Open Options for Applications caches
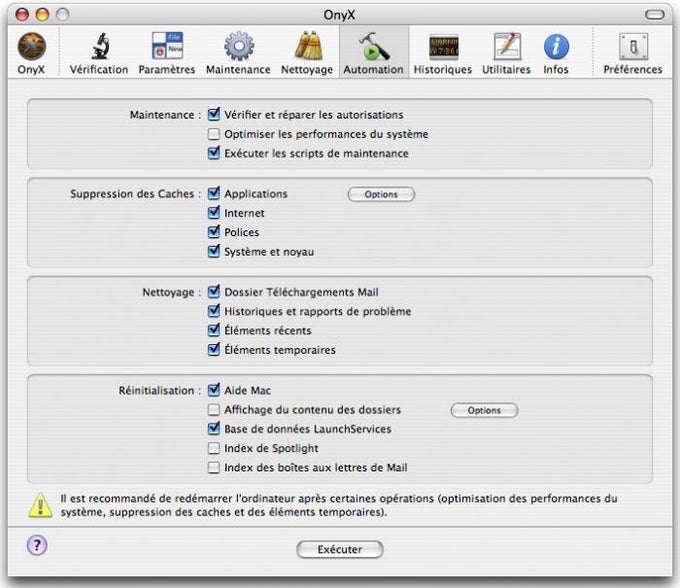680x588 pixels. point(381,194)
